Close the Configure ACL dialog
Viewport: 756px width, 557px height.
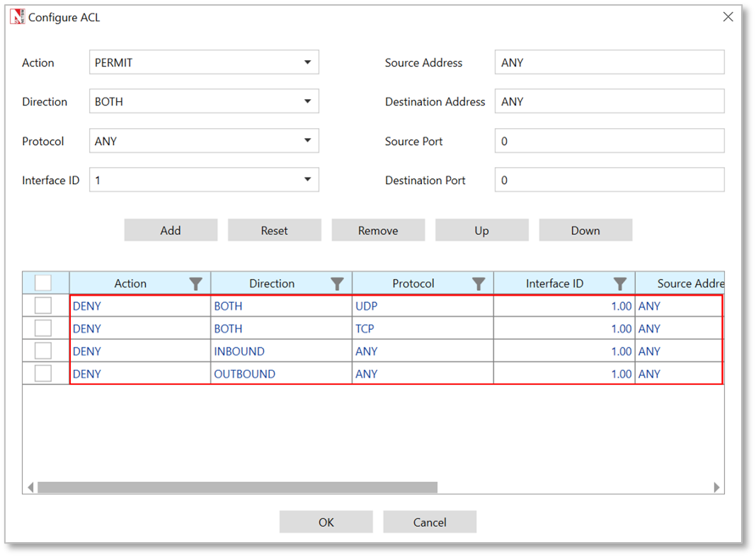pyautogui.click(x=728, y=17)
